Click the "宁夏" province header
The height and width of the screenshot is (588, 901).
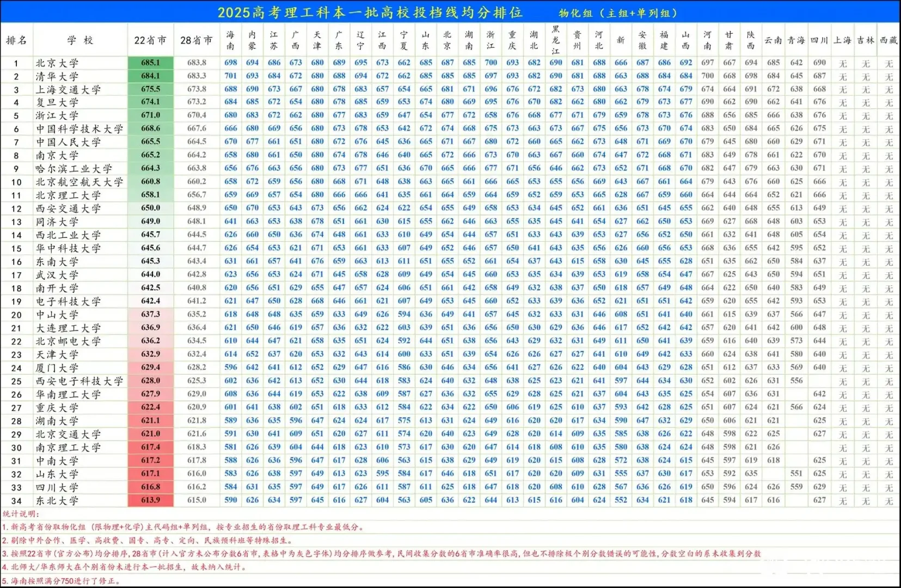[404, 40]
